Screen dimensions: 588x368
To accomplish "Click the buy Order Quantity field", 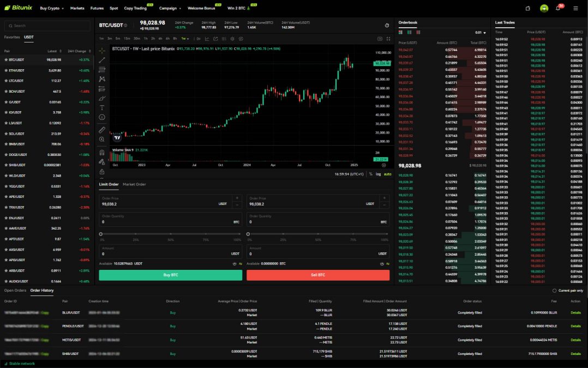I will [170, 219].
